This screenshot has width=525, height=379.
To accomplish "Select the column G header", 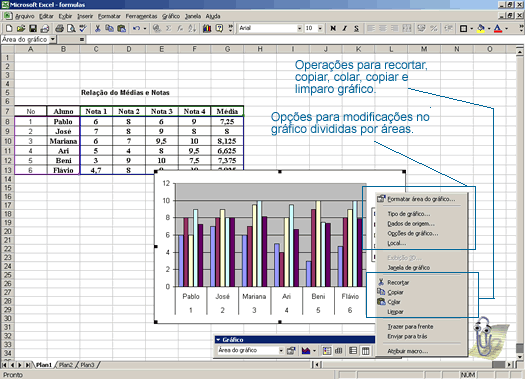I will coord(227,49).
